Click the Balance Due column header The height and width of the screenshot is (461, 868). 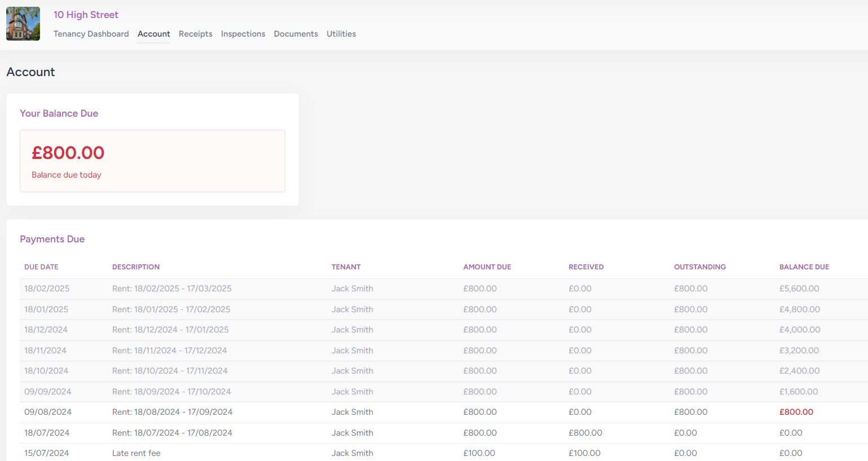804,267
